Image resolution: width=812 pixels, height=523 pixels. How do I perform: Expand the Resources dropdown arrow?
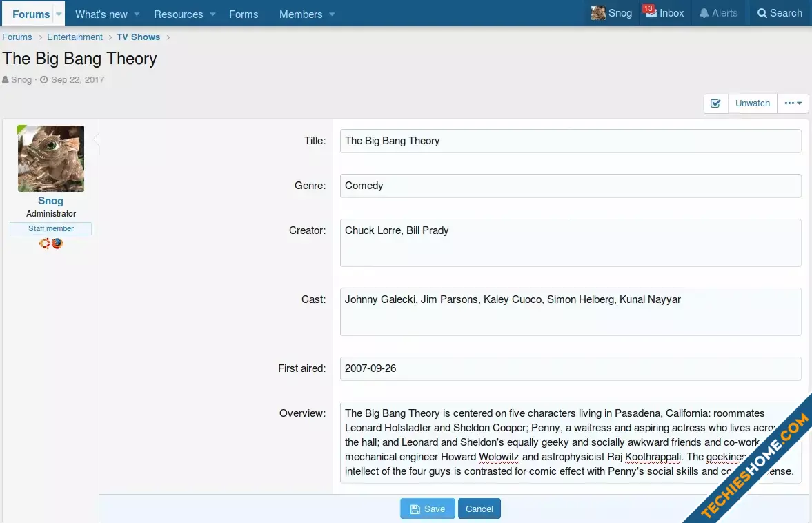coord(212,14)
